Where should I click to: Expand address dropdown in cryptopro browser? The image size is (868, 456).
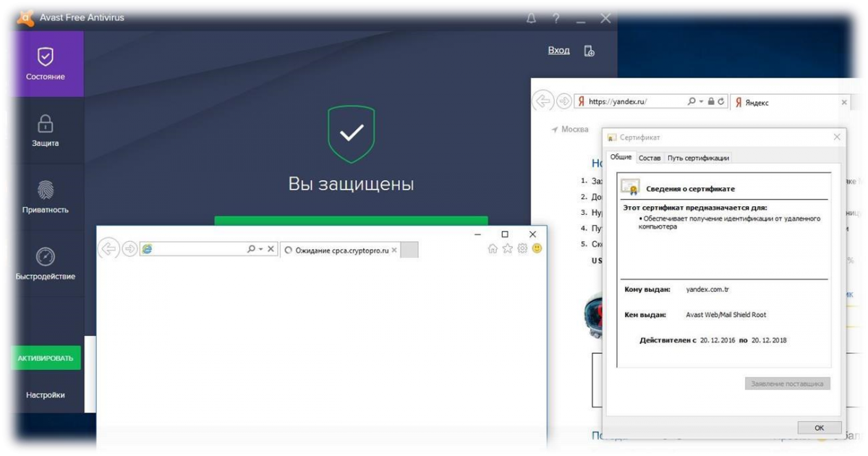coord(260,249)
